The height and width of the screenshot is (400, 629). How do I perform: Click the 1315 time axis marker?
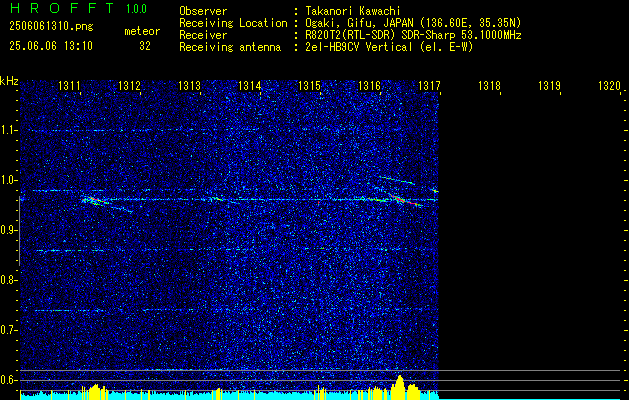(309, 85)
